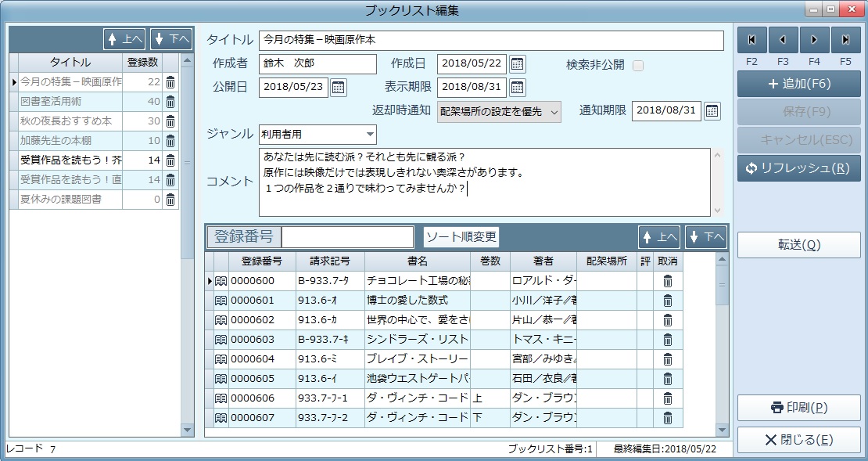
Task: Click 印刷(P) button
Action: coord(799,408)
